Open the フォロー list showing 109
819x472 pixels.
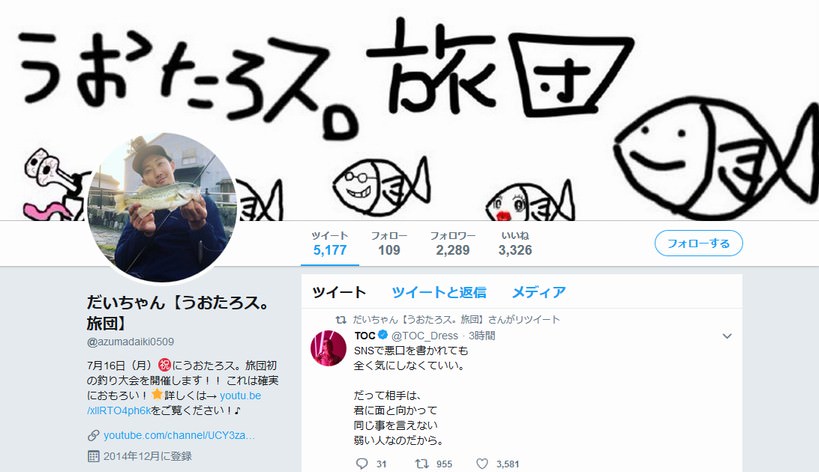(389, 243)
